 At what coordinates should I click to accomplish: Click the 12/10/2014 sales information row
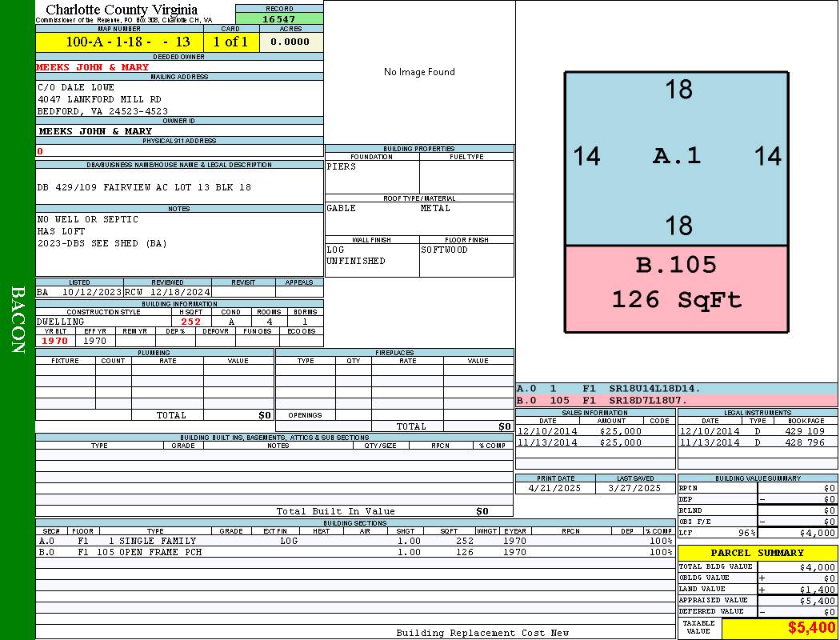point(594,431)
